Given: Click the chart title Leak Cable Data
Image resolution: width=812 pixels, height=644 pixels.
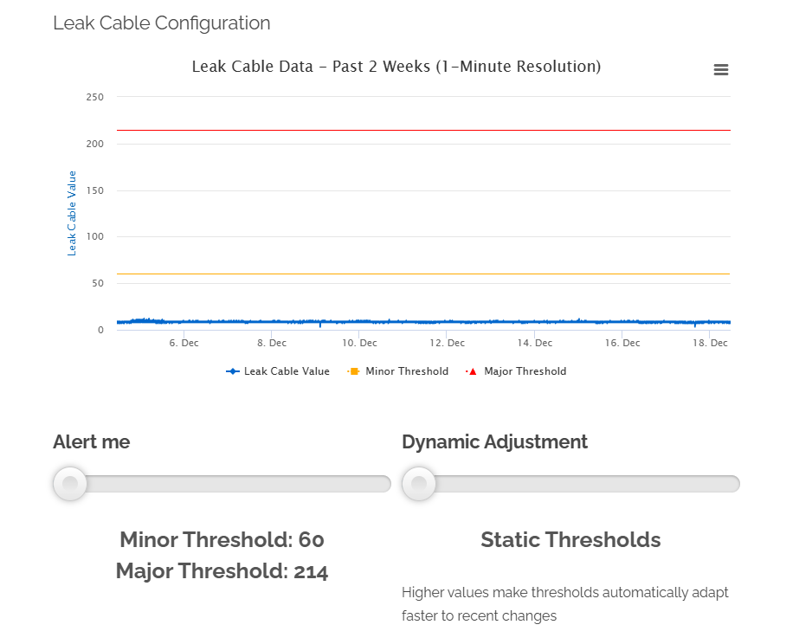Looking at the screenshot, I should pos(396,67).
